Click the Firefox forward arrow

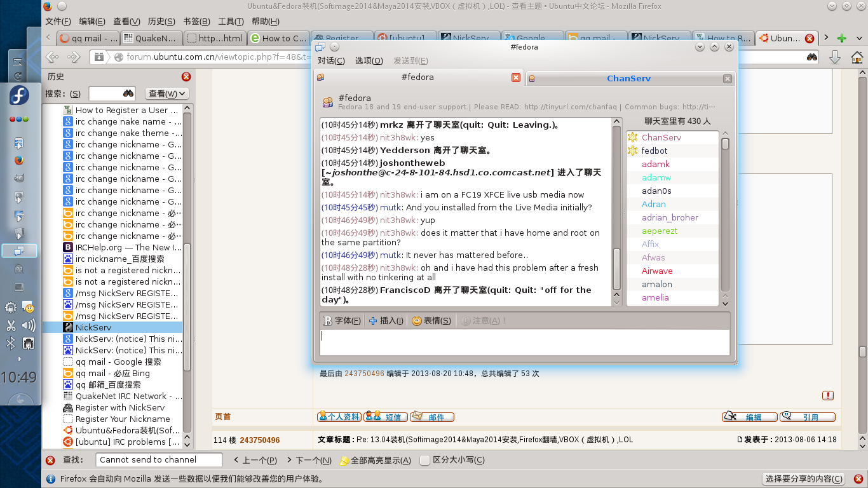(74, 57)
